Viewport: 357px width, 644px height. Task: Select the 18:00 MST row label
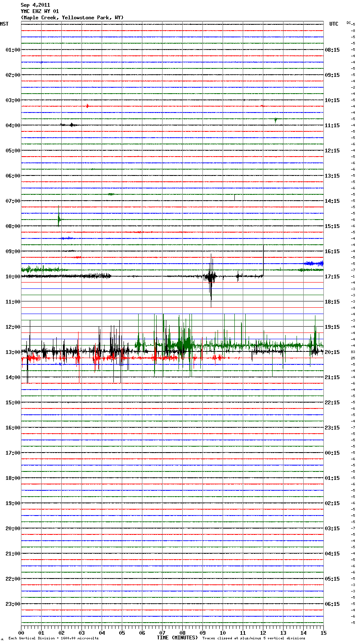click(13, 478)
